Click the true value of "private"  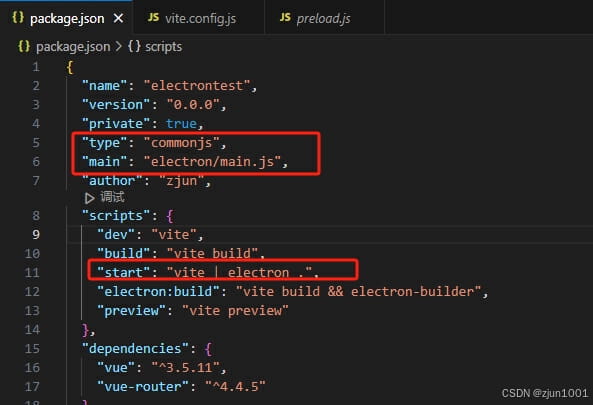(181, 124)
